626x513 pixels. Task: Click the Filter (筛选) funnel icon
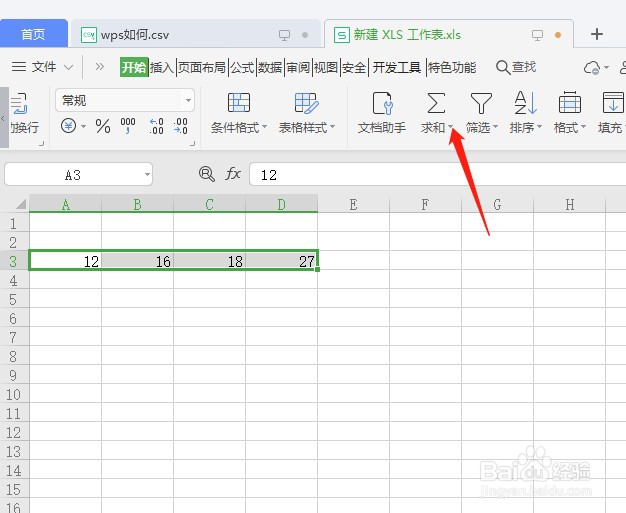(481, 103)
